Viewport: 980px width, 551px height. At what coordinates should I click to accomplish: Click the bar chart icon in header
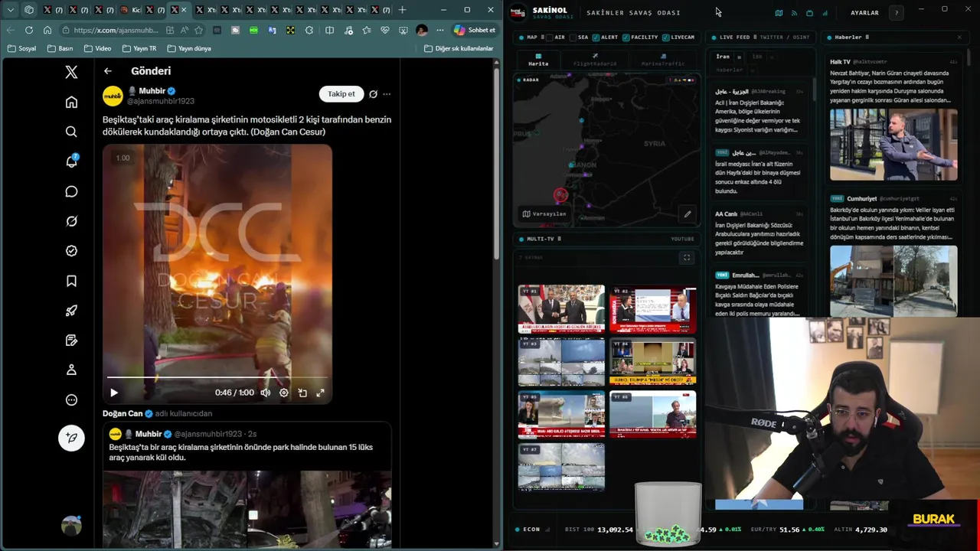(x=825, y=13)
